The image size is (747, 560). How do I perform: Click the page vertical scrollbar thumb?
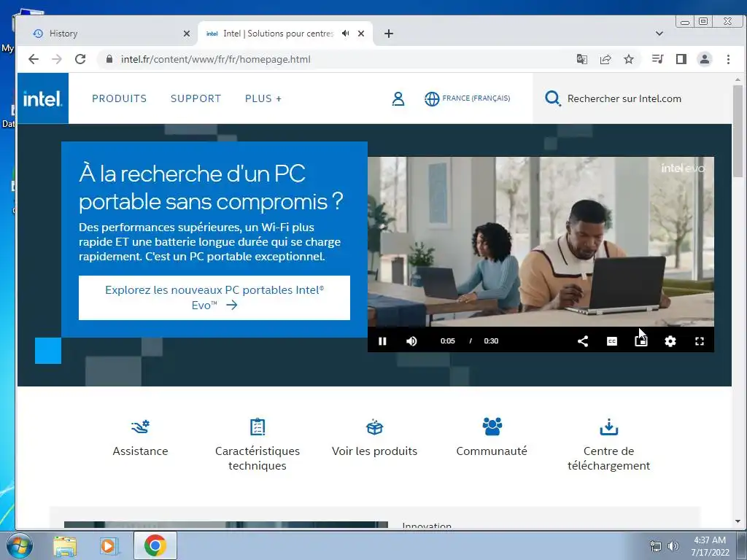[738, 131]
